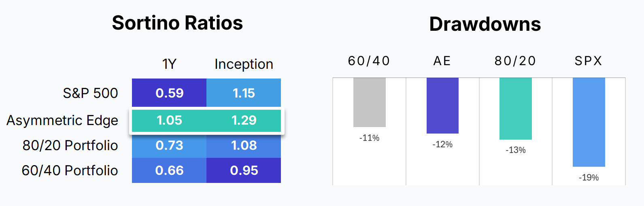Select the 80/20 Portfolio row label
Screen dimensions: 644x206
70,145
